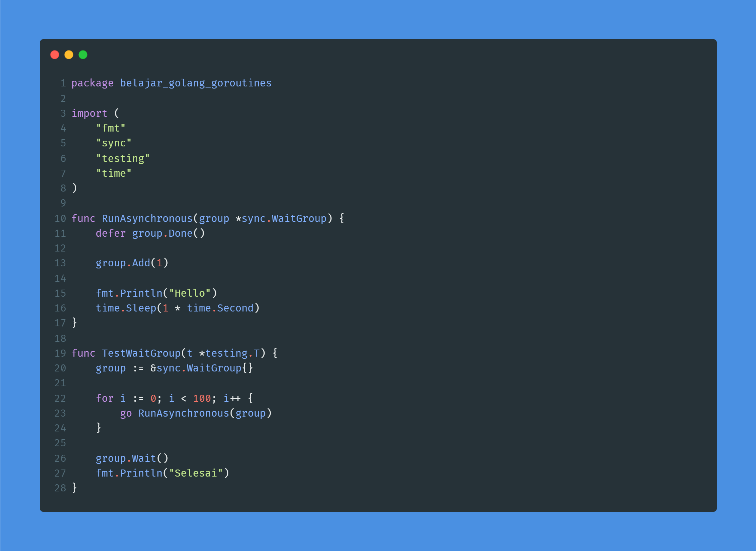
Task: Click the "Hello" string literal
Action: tap(190, 293)
